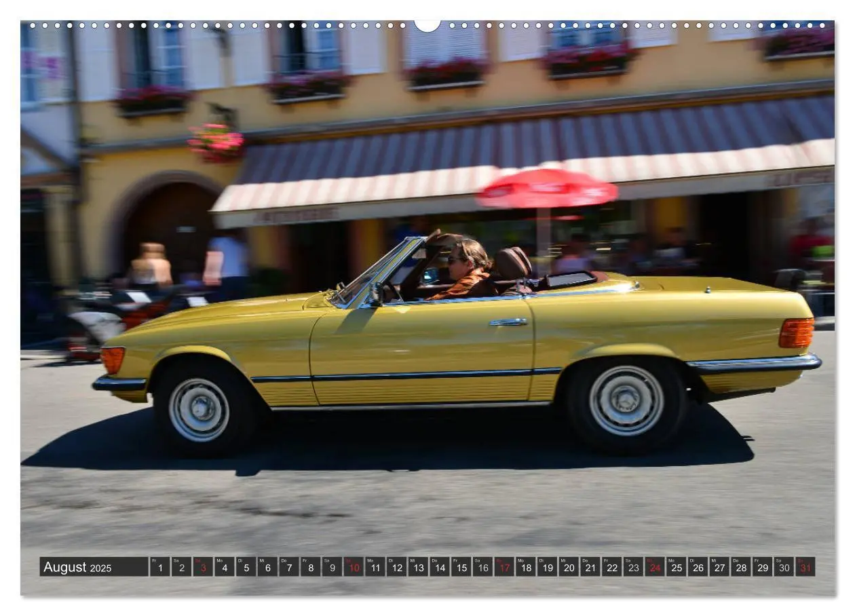
Task: Click the front wheel hubcap
Action: 199,409
